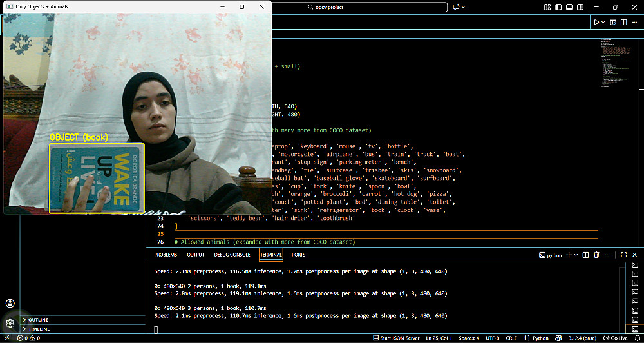Click Start JSON Server in status bar
The height and width of the screenshot is (343, 644).
click(x=396, y=338)
